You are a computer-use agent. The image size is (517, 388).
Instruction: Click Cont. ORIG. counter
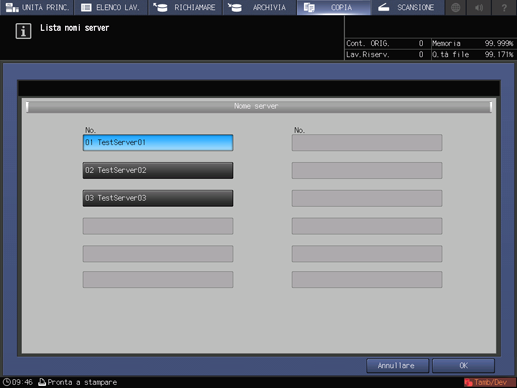click(x=385, y=43)
